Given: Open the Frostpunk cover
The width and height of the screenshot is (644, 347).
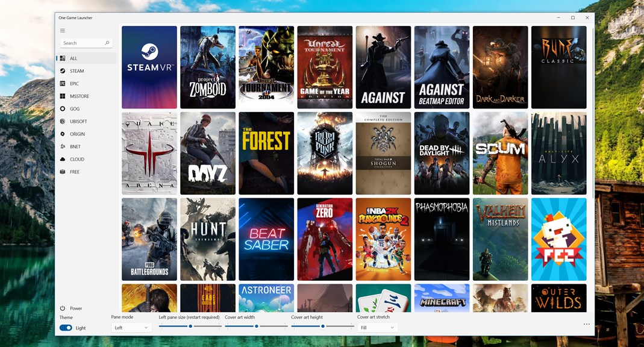Looking at the screenshot, I should [x=325, y=153].
